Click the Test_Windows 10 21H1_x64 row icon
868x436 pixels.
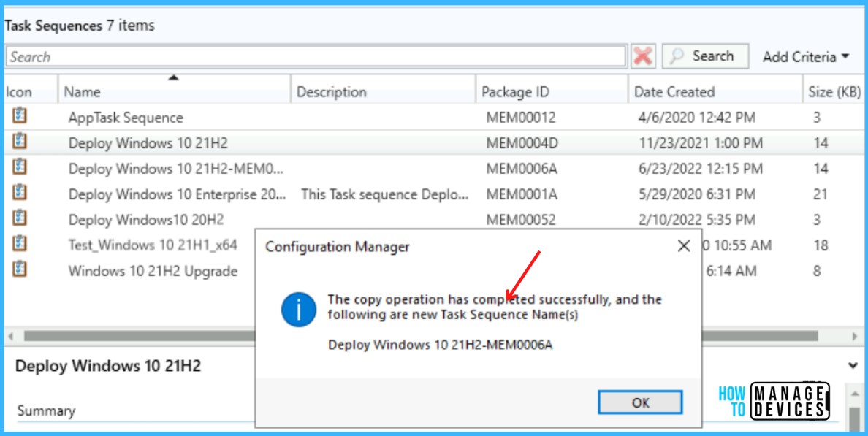20,243
